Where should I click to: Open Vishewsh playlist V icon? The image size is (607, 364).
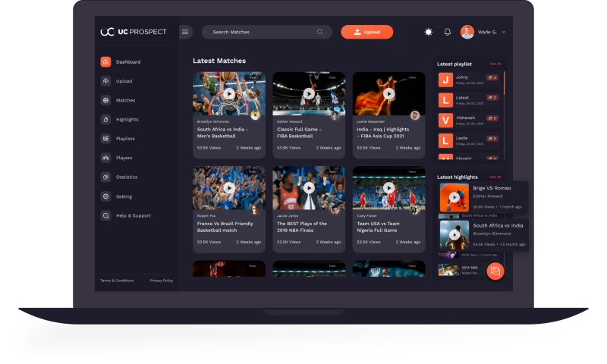(445, 121)
